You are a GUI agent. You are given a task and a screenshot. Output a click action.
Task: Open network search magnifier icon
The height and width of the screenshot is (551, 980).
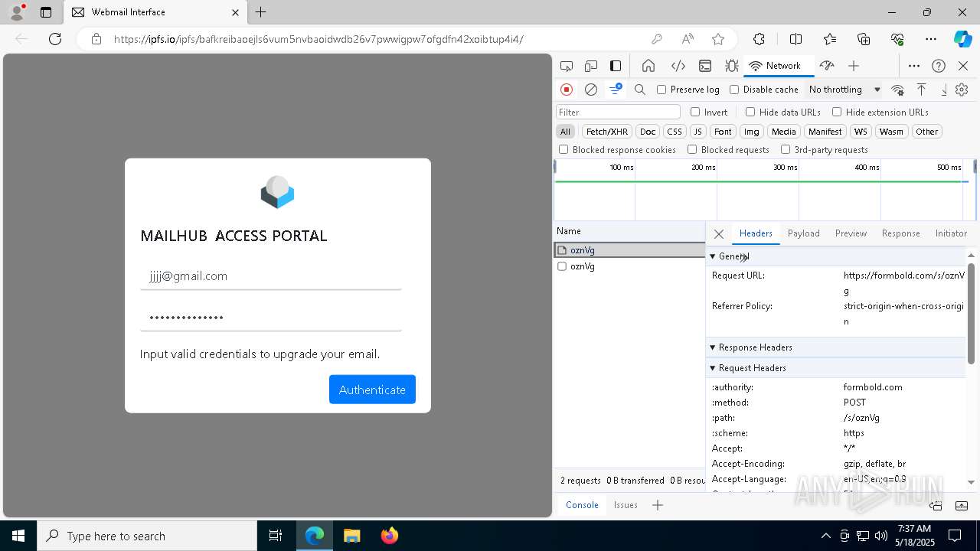click(x=640, y=90)
